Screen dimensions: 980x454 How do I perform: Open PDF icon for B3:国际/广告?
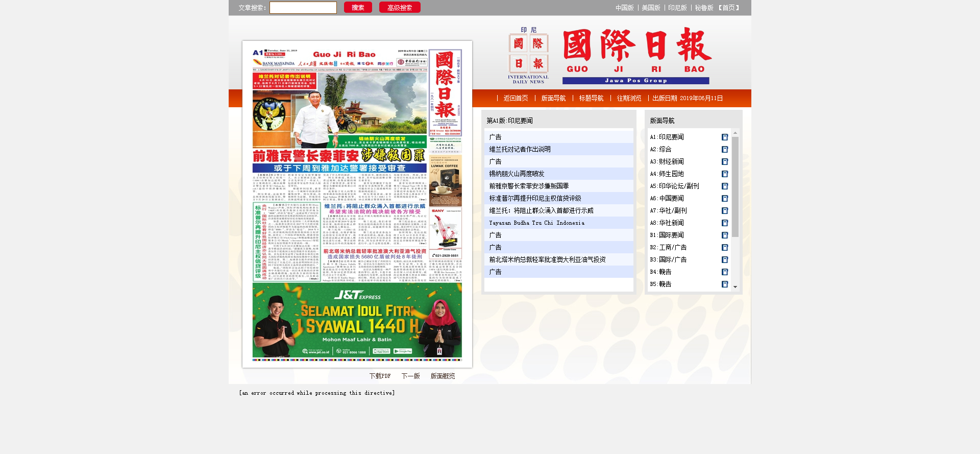725,259
